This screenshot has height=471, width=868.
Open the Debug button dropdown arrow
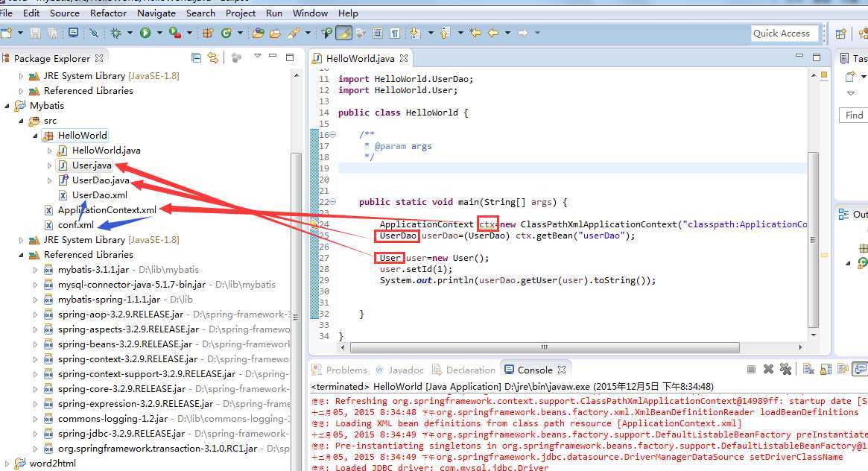(130, 34)
